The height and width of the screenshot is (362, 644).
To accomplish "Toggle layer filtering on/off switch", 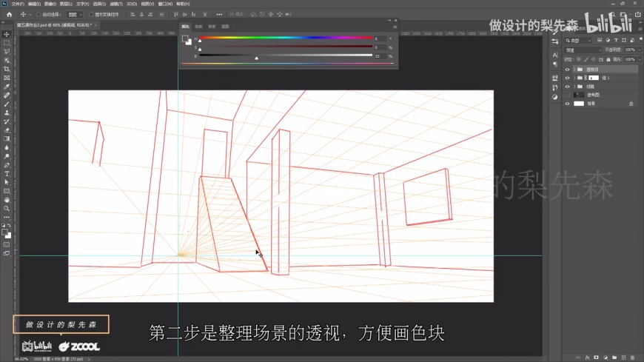I will [641, 40].
